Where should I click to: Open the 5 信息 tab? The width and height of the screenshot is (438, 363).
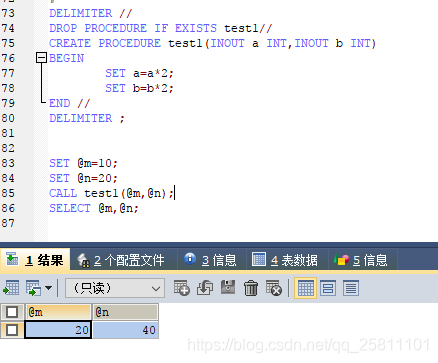[x=361, y=260]
